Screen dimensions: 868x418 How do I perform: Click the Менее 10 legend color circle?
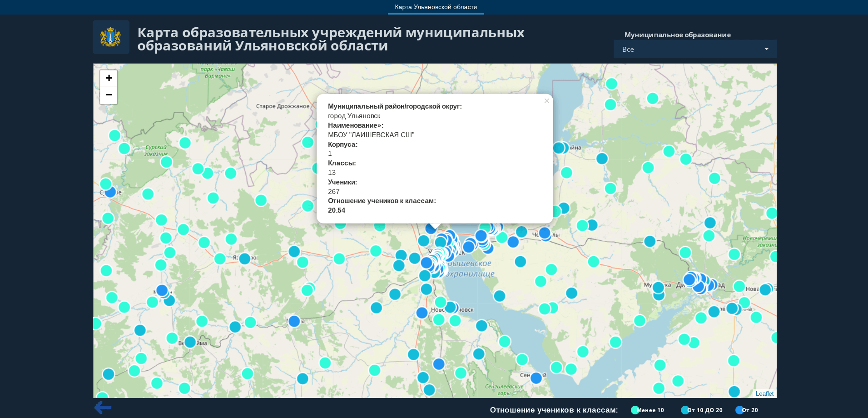pyautogui.click(x=635, y=410)
